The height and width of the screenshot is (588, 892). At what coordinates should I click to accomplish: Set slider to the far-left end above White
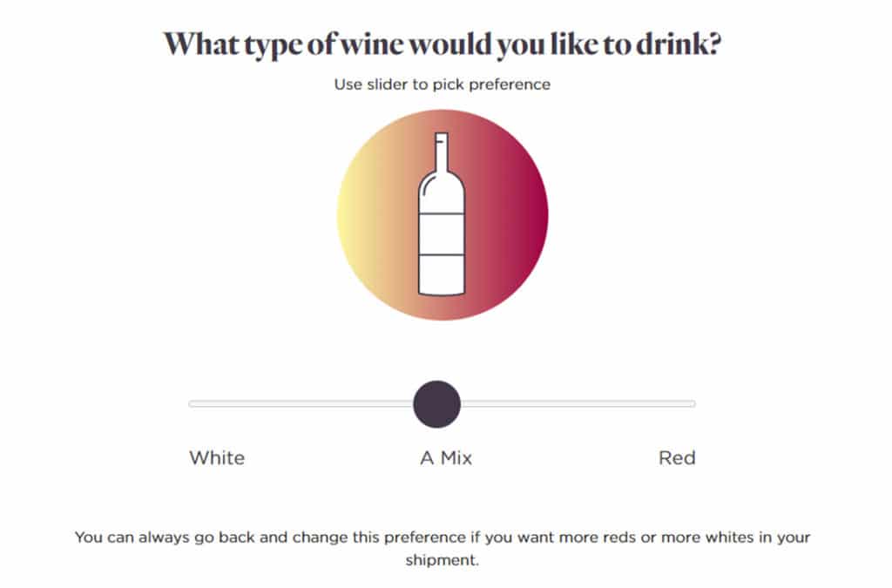pos(192,403)
